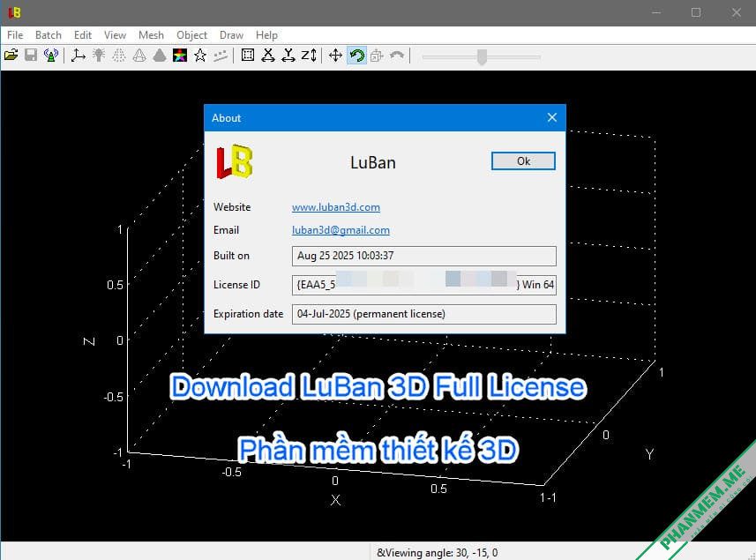
Task: Click the License ID field
Action: click(423, 285)
